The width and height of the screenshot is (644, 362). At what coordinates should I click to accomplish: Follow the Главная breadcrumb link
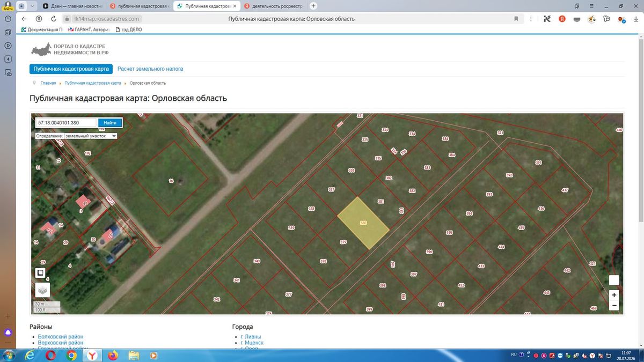point(48,83)
